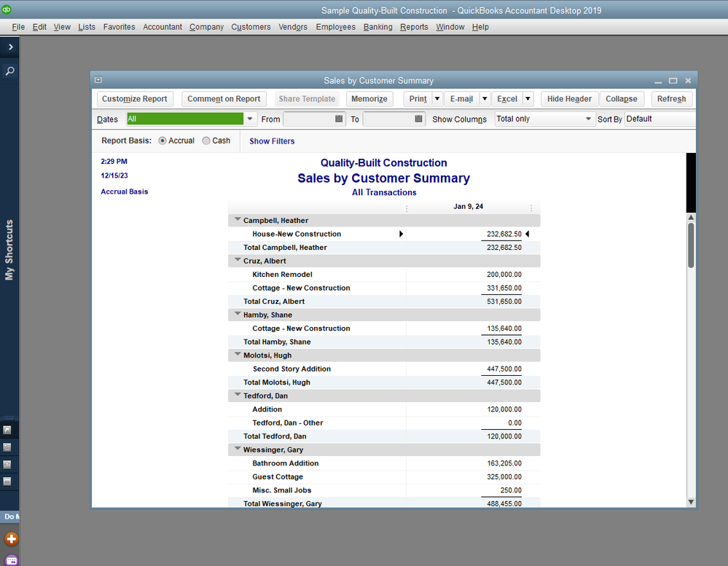This screenshot has height=566, width=728.
Task: Click the purple card icon at bottom
Action: coord(12,560)
